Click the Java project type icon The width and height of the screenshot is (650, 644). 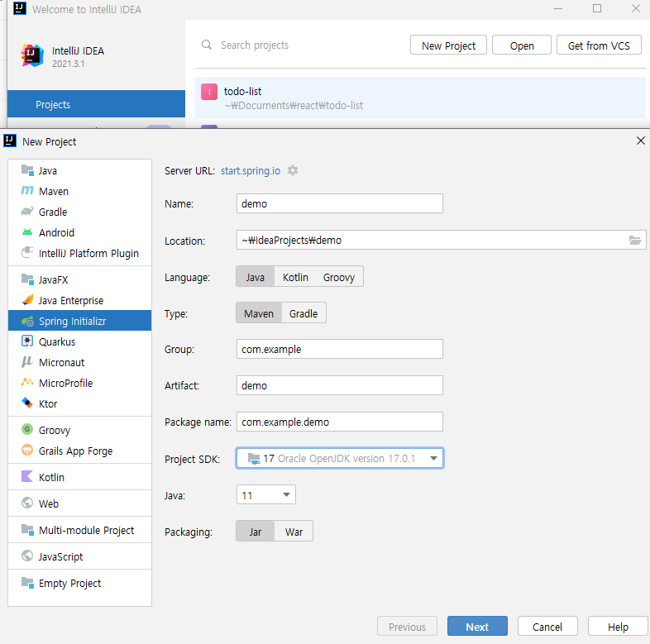[27, 170]
